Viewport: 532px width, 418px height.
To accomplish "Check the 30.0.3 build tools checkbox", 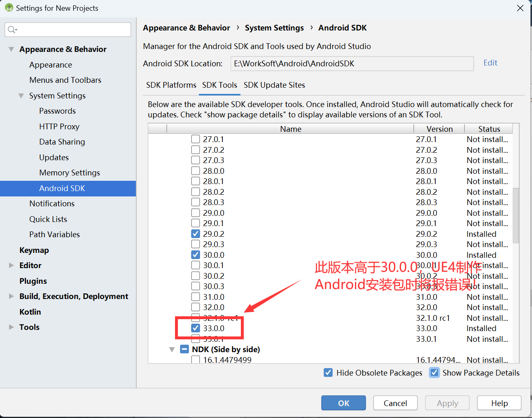I will coord(196,287).
